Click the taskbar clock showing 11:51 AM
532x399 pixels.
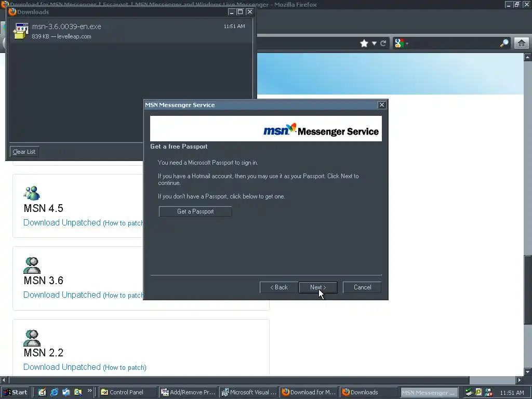point(512,393)
